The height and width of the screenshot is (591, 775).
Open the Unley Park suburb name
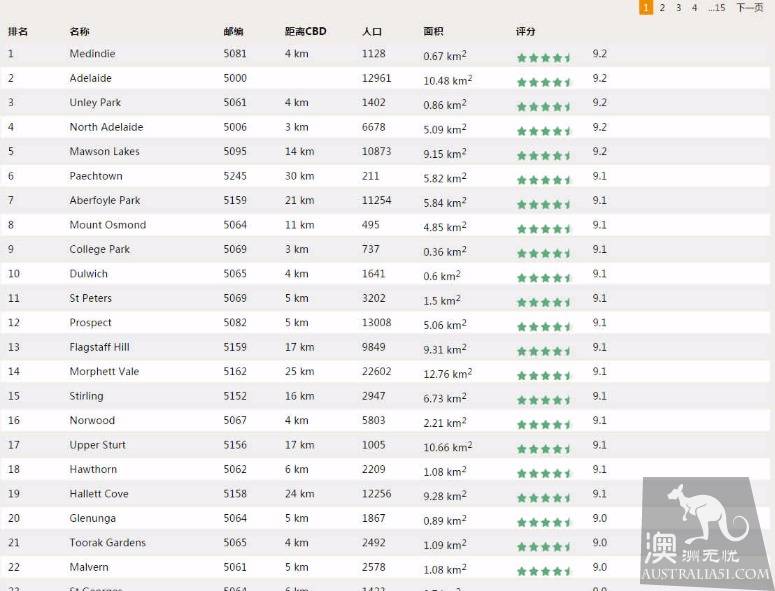click(95, 103)
